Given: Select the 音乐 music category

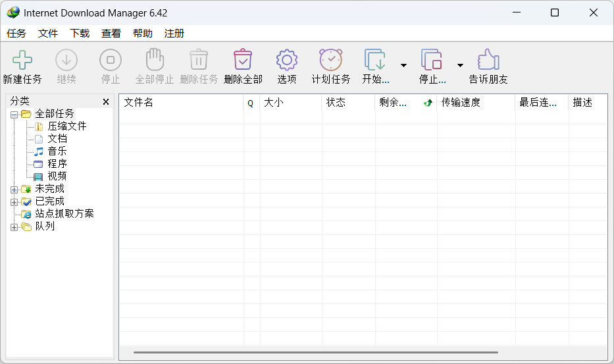Looking at the screenshot, I should coord(57,151).
